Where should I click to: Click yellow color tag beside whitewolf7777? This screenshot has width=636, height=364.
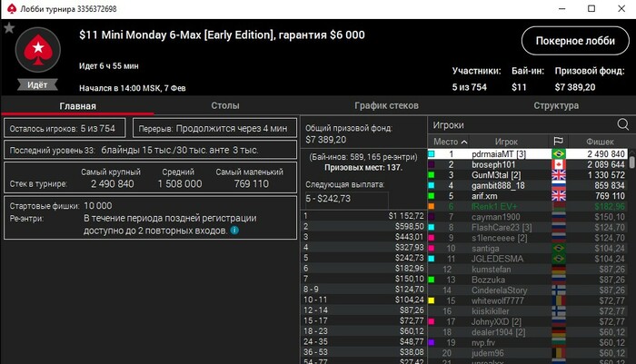(432, 300)
